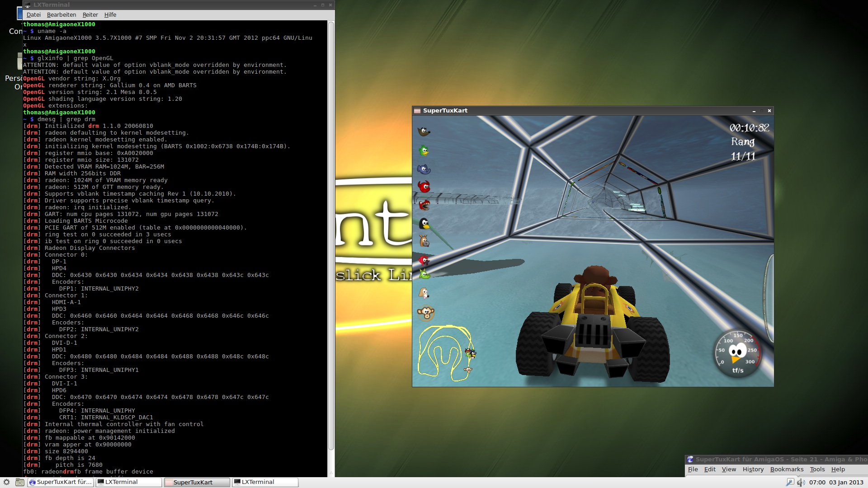Click the green bird kart icon in the rank list

(x=424, y=150)
